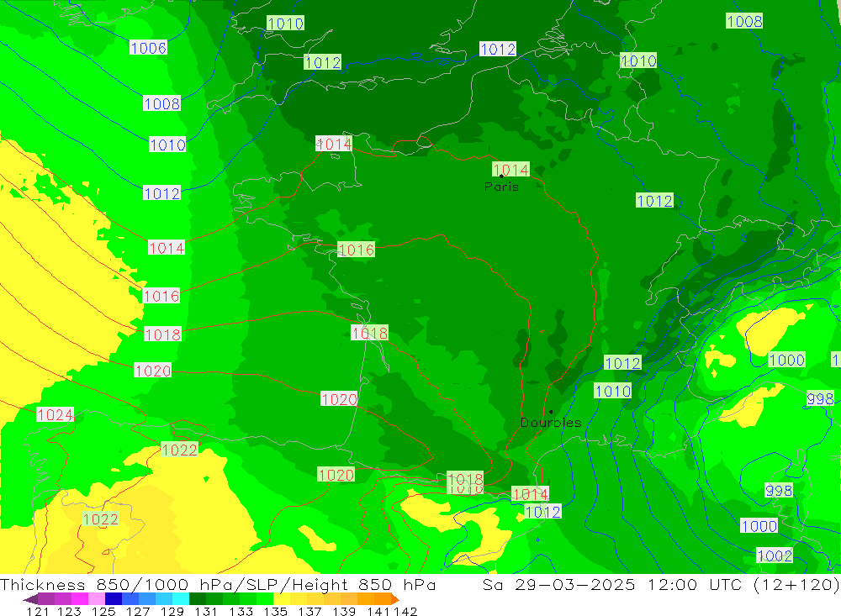Click the 'Thickness 850/1000 hPa/SLP/Height 850 hPa' title

click(218, 584)
